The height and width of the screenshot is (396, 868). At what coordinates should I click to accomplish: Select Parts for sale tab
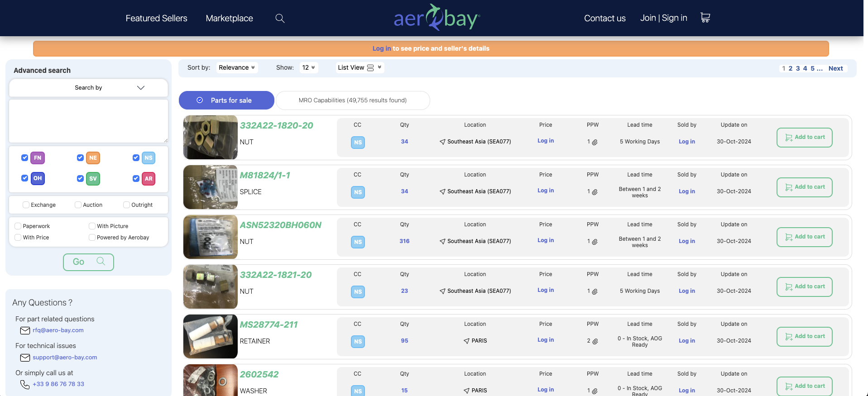(226, 100)
